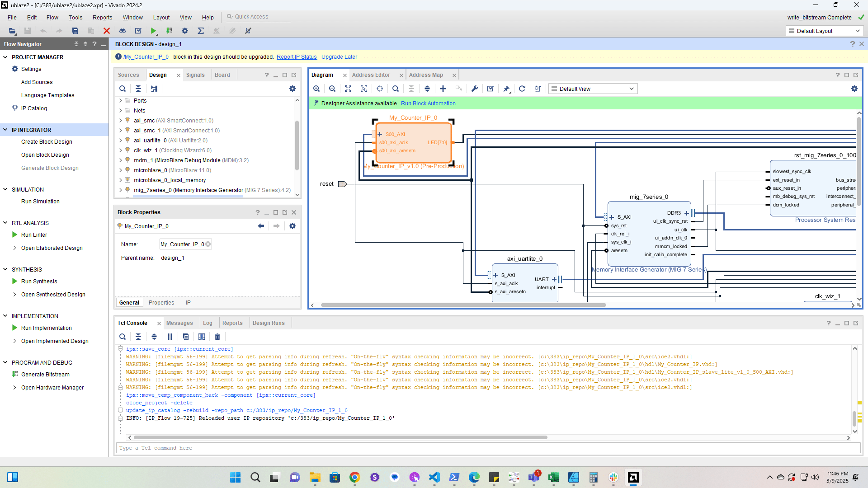Click the Run Block Automation link

(x=428, y=103)
